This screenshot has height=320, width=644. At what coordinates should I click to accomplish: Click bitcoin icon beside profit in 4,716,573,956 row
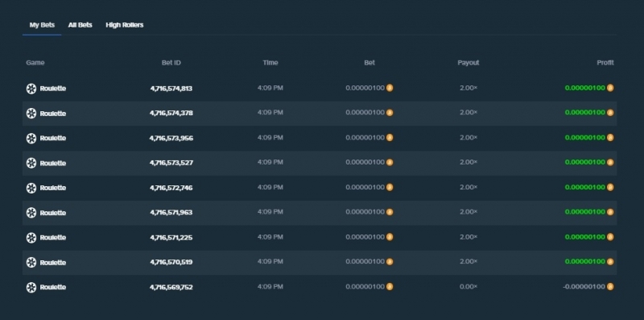(610, 137)
